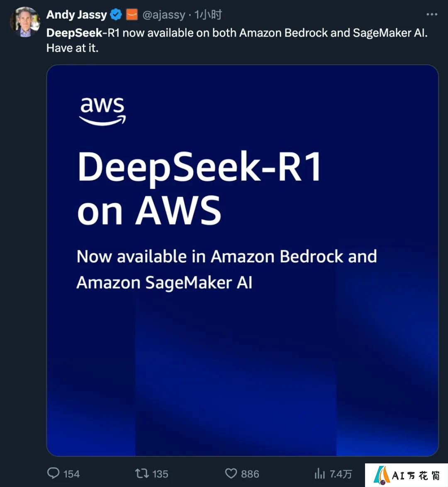Click the retweet arrows icon
Image resolution: width=448 pixels, height=487 pixels.
[142, 473]
